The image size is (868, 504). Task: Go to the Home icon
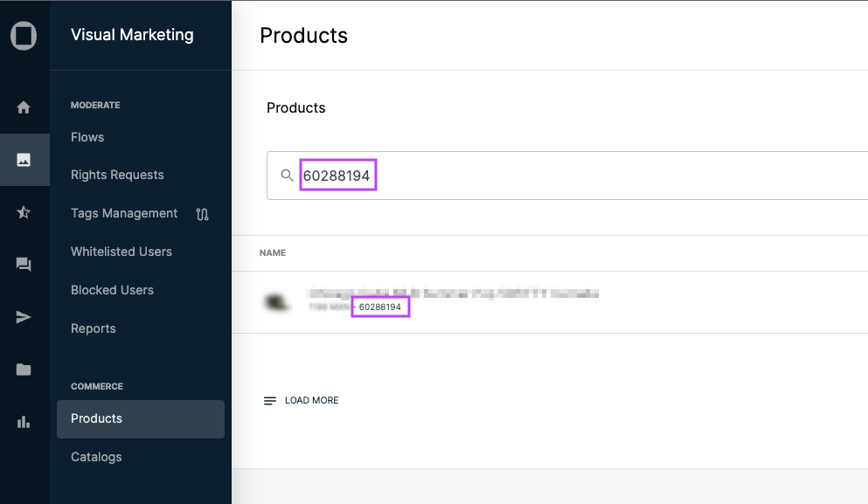pos(24,107)
